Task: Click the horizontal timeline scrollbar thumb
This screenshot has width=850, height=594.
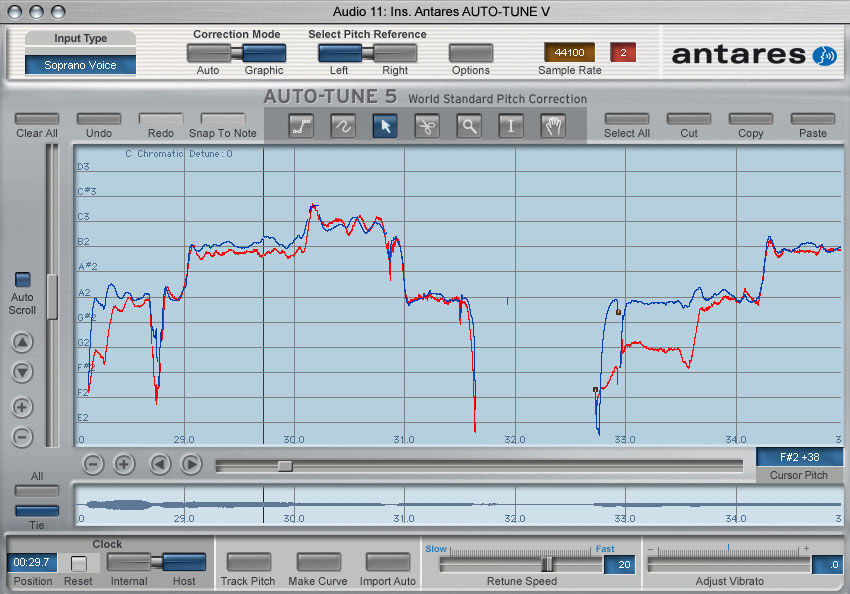Action: [285, 466]
